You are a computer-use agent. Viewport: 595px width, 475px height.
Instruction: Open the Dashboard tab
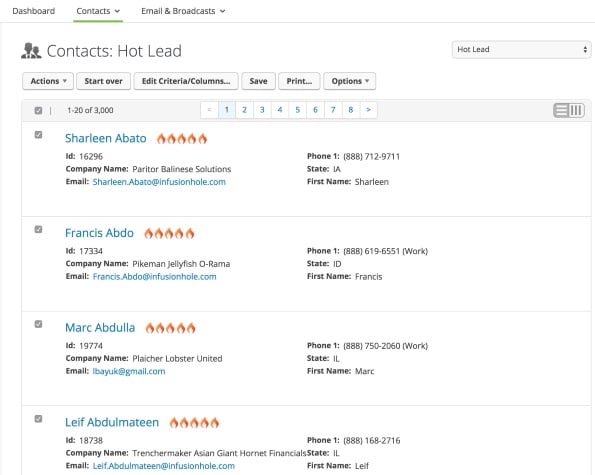33,11
